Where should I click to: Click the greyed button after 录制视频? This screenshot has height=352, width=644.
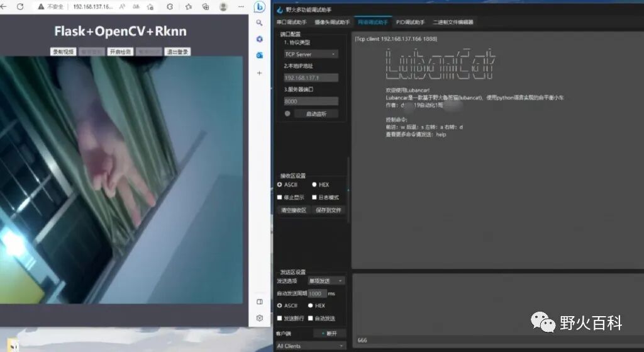92,52
